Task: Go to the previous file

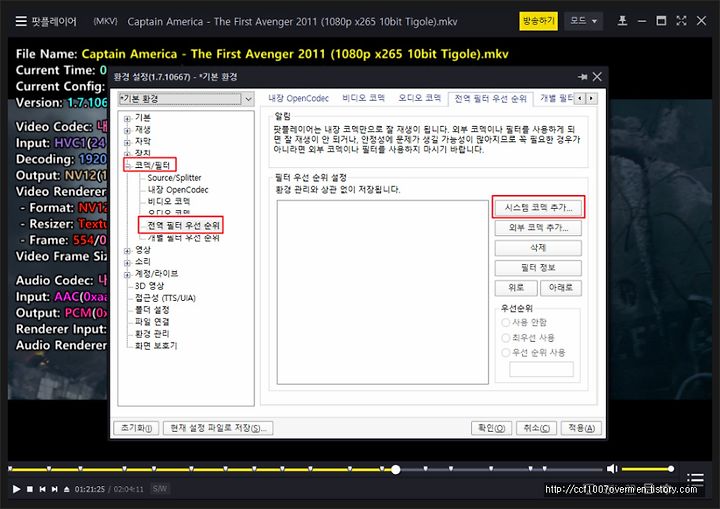Action: (x=42, y=489)
